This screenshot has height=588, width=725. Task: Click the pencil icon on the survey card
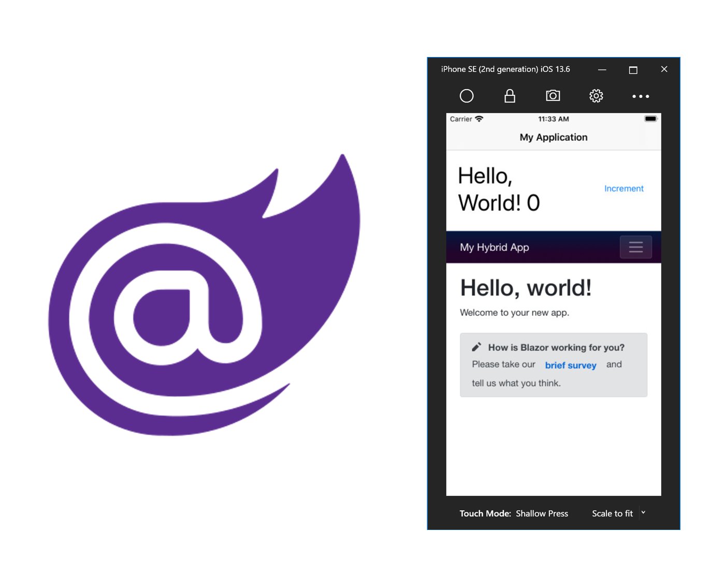click(x=477, y=347)
